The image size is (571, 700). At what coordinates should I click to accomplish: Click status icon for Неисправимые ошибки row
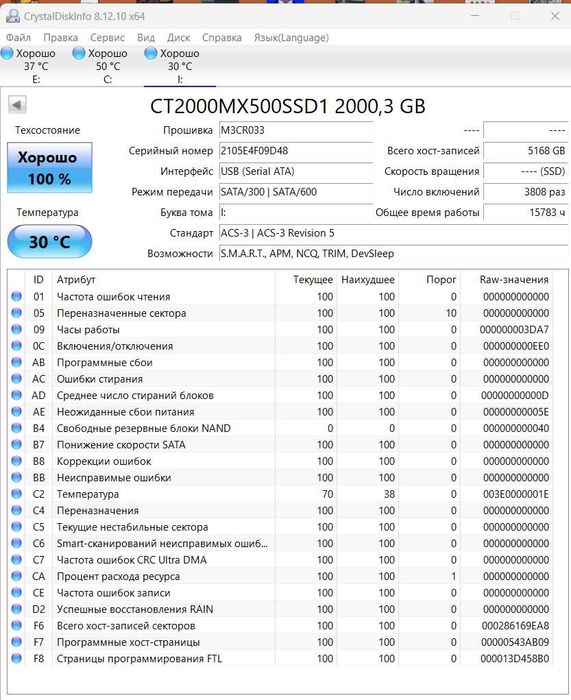tap(17, 477)
